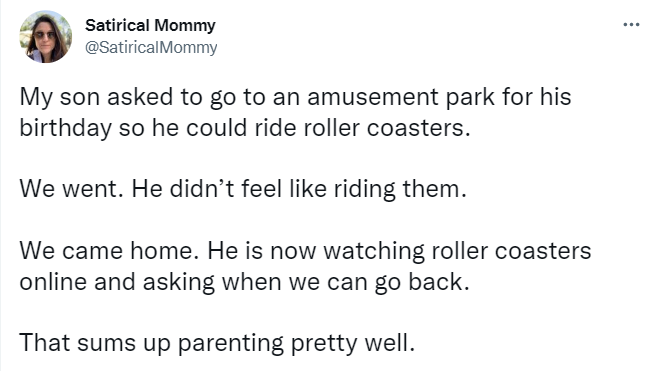Visit the @SatiricalMommy handle link
The height and width of the screenshot is (371, 648).
151,47
